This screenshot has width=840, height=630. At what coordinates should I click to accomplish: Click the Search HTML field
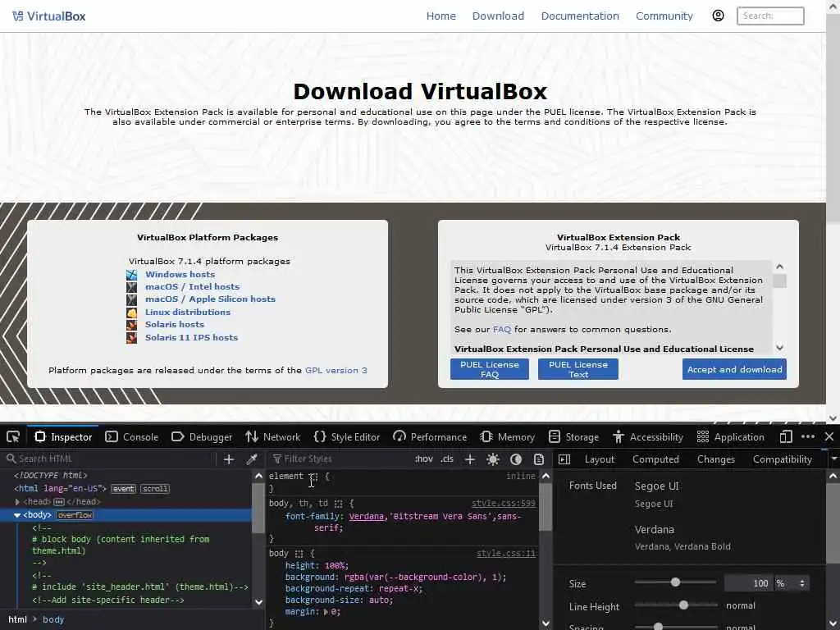click(x=109, y=459)
